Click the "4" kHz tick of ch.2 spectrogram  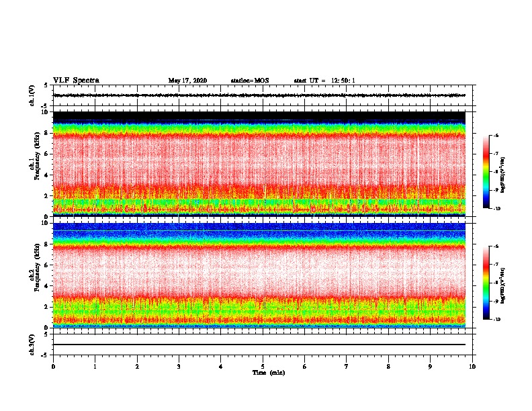[46, 286]
